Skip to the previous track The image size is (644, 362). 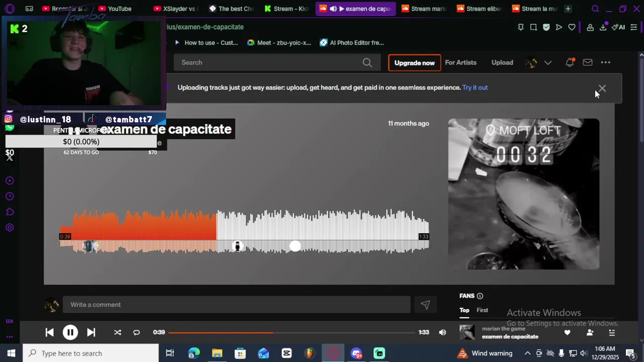(x=49, y=332)
